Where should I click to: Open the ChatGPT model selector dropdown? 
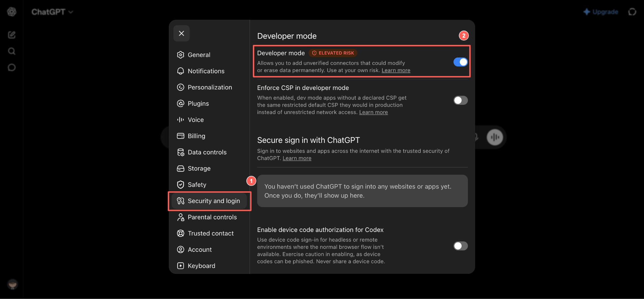click(52, 12)
